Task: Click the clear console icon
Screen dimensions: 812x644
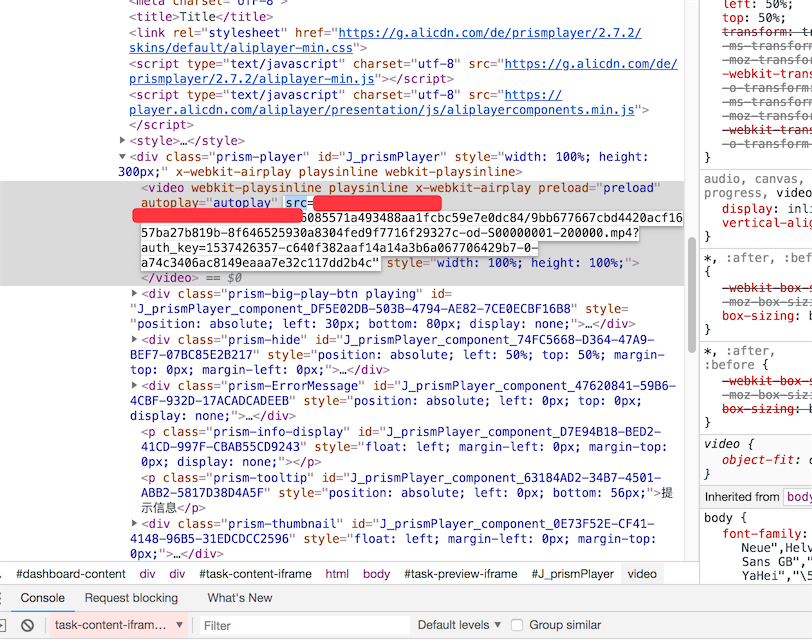Action: point(27,625)
